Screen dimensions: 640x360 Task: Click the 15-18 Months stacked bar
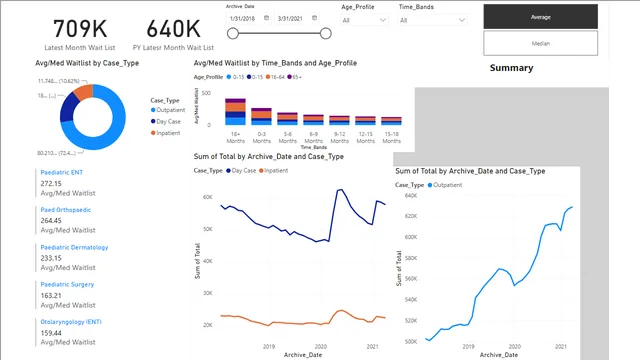[x=391, y=121]
